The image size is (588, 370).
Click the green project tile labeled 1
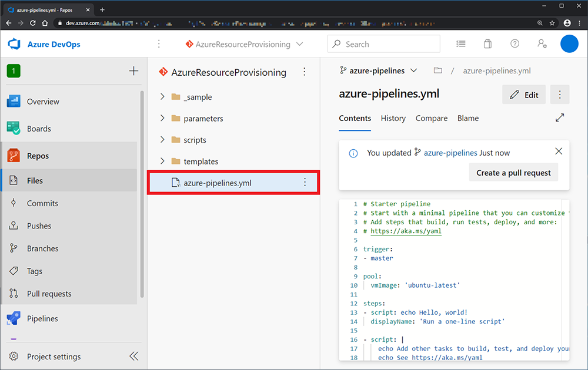14,71
